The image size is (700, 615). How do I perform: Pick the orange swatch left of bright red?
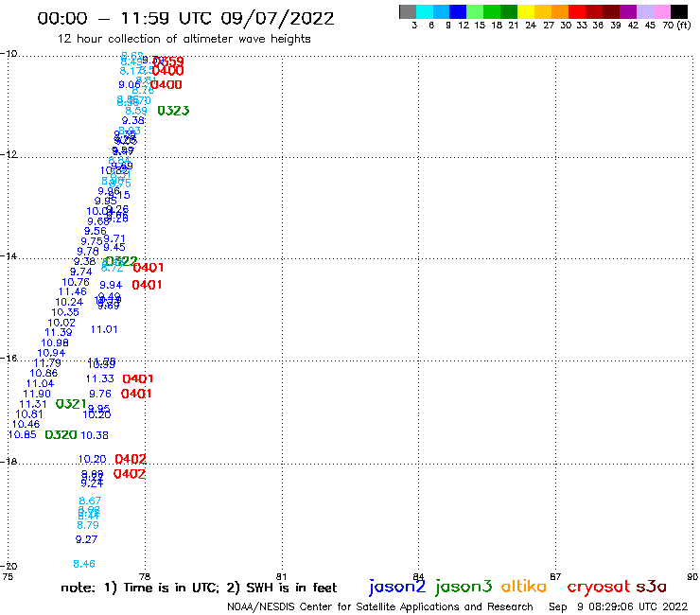[x=560, y=11]
